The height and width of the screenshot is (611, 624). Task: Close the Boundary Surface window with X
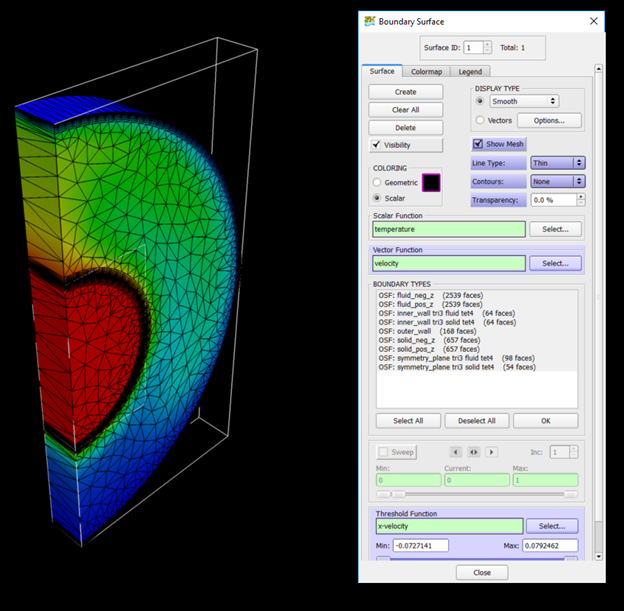tap(593, 20)
